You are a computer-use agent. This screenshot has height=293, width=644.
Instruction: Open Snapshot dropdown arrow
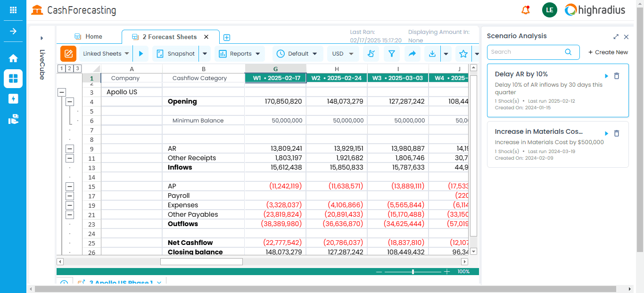(205, 54)
